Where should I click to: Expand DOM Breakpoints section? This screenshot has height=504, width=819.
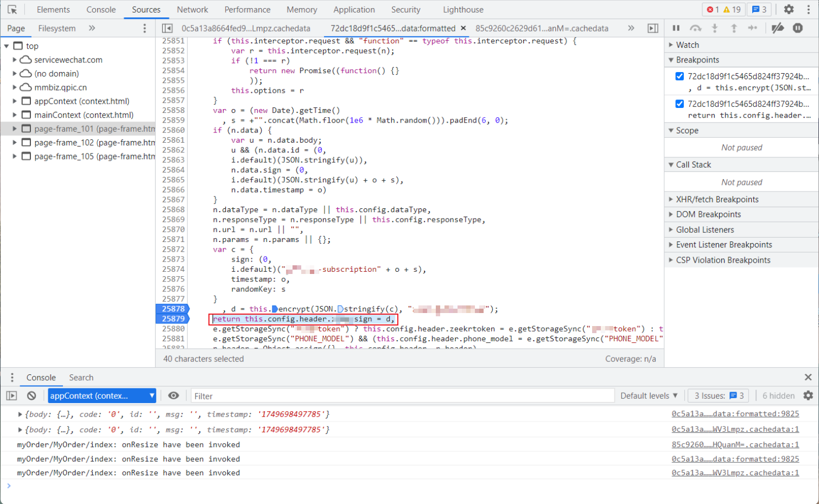click(x=741, y=215)
